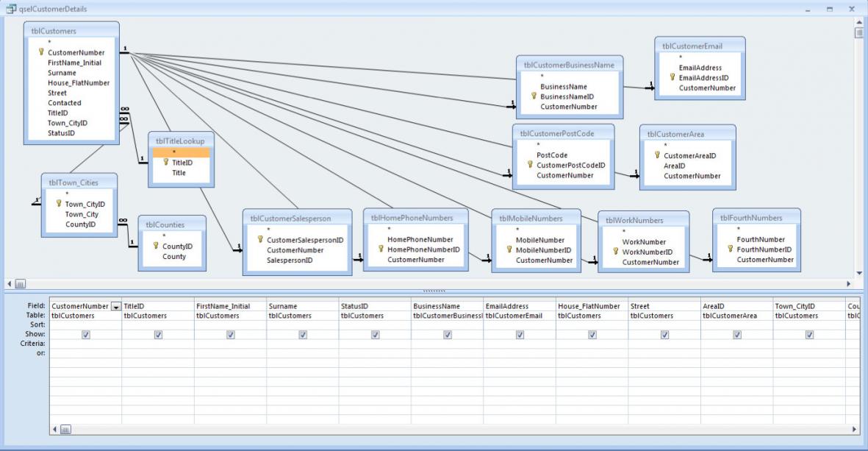Toggle Show checkbox for BusinessName column

448,335
